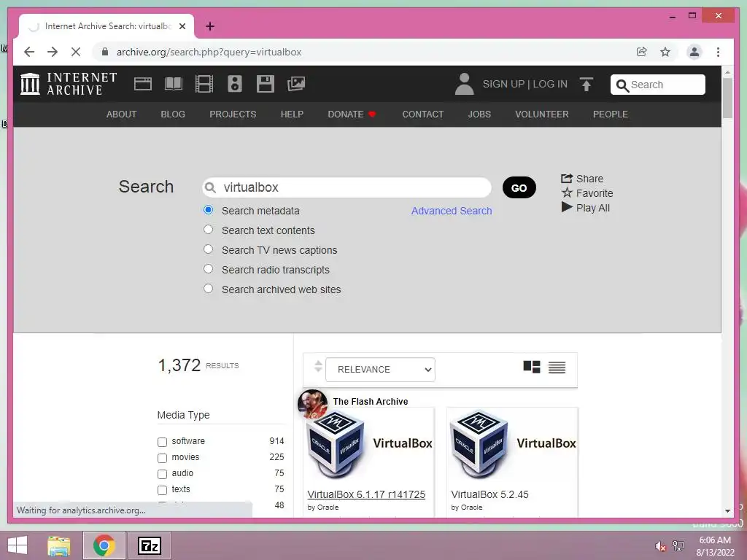Viewport: 747px width, 560px height.
Task: Click the header search box
Action: 657,85
